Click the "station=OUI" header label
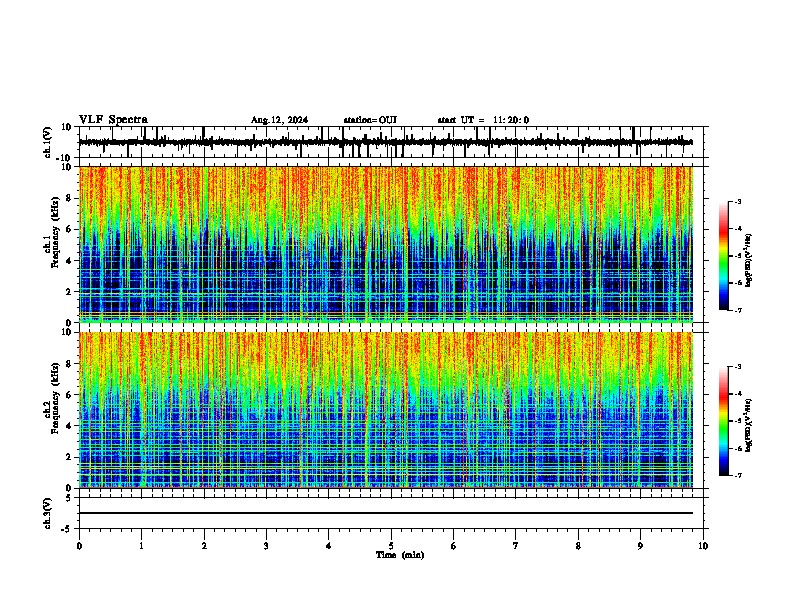 [x=370, y=120]
